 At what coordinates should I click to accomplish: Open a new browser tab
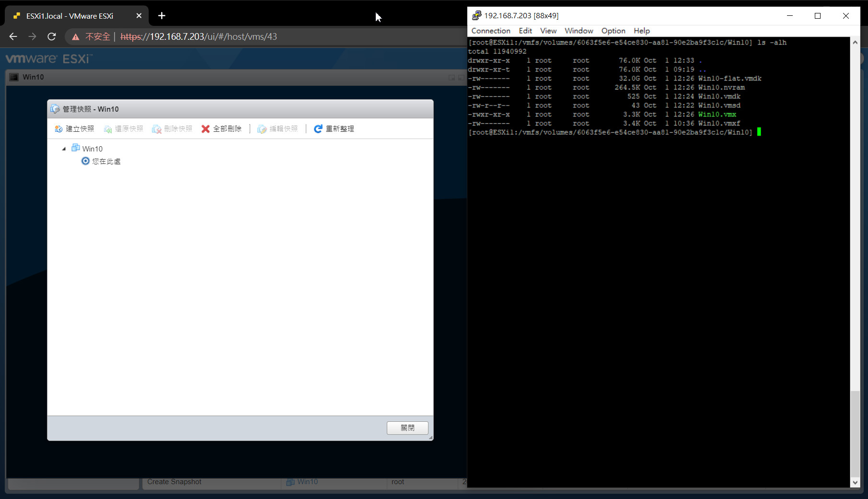pyautogui.click(x=162, y=16)
